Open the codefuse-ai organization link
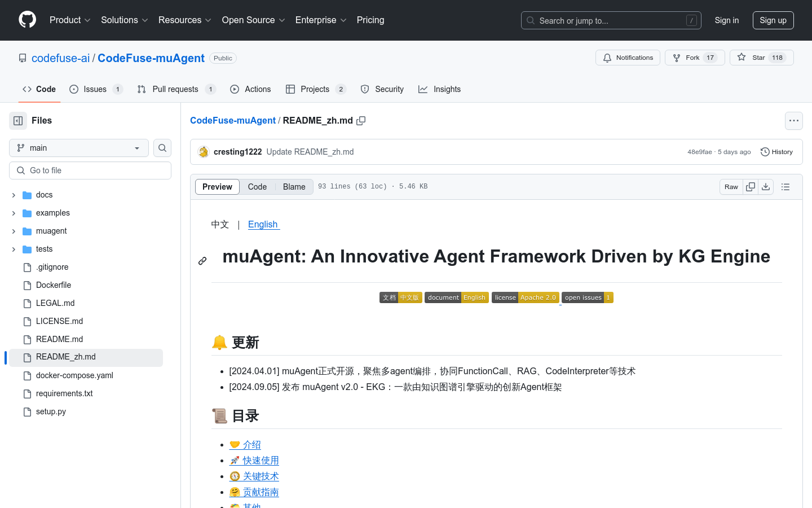This screenshot has width=812, height=508. (x=61, y=58)
